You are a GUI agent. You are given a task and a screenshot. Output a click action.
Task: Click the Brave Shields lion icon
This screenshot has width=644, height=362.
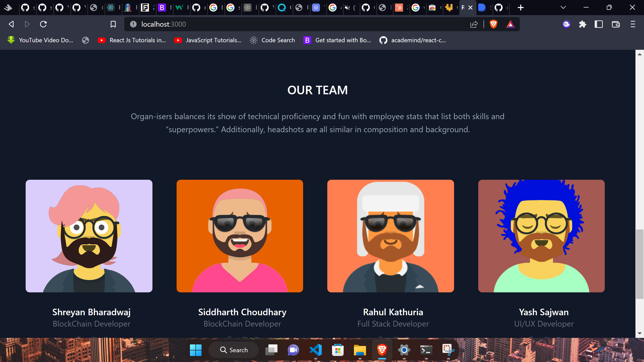(x=493, y=24)
